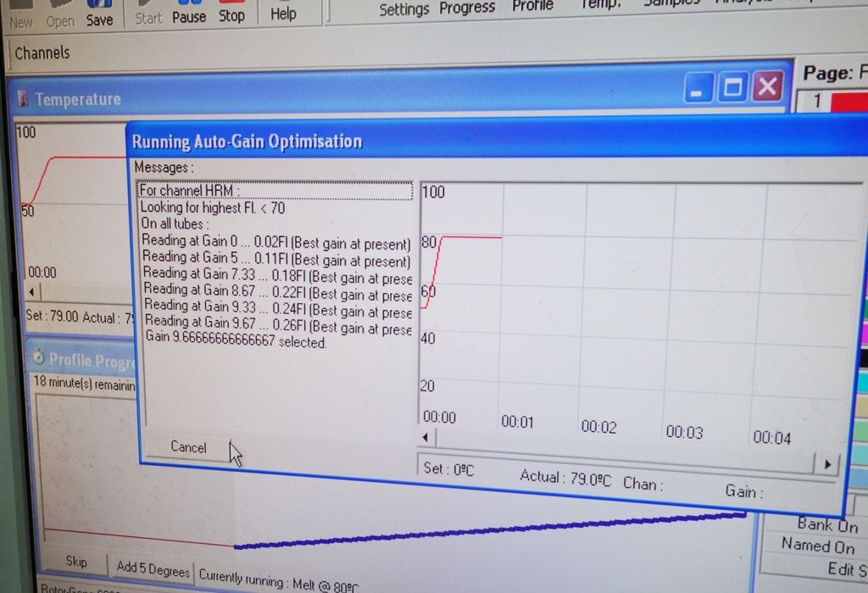Click the 'Actual : 79.0ºC' status text

(565, 478)
